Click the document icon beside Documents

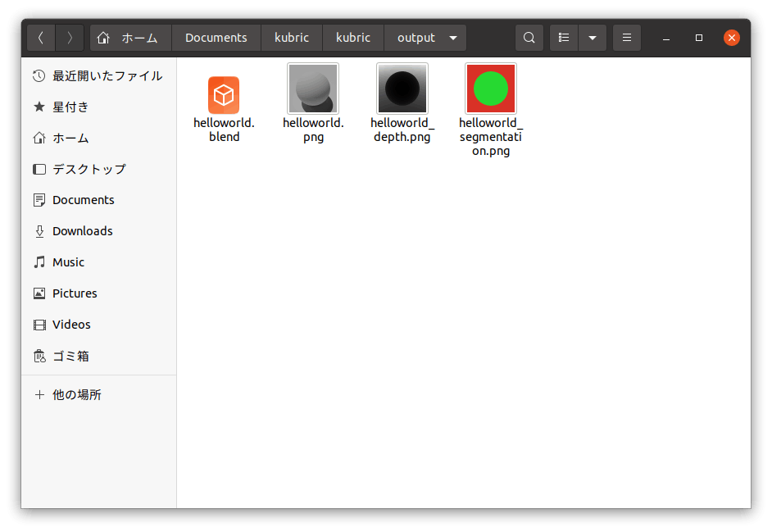point(39,200)
